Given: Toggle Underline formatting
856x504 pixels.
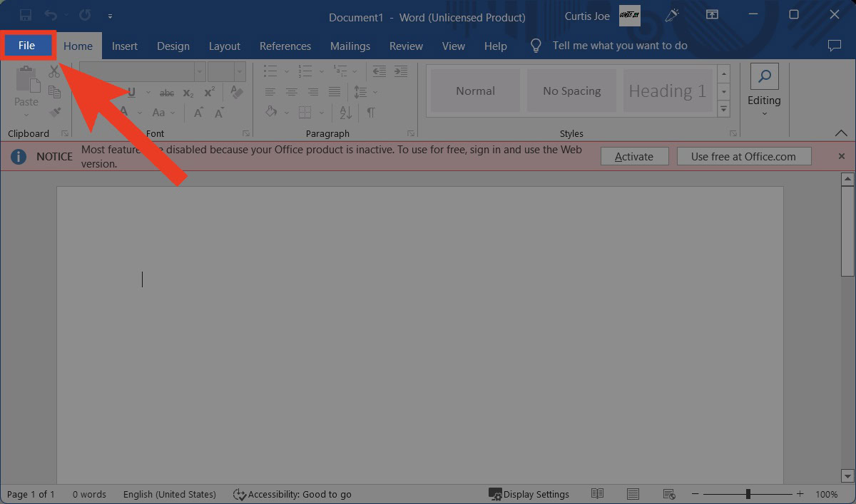Looking at the screenshot, I should click(x=131, y=93).
